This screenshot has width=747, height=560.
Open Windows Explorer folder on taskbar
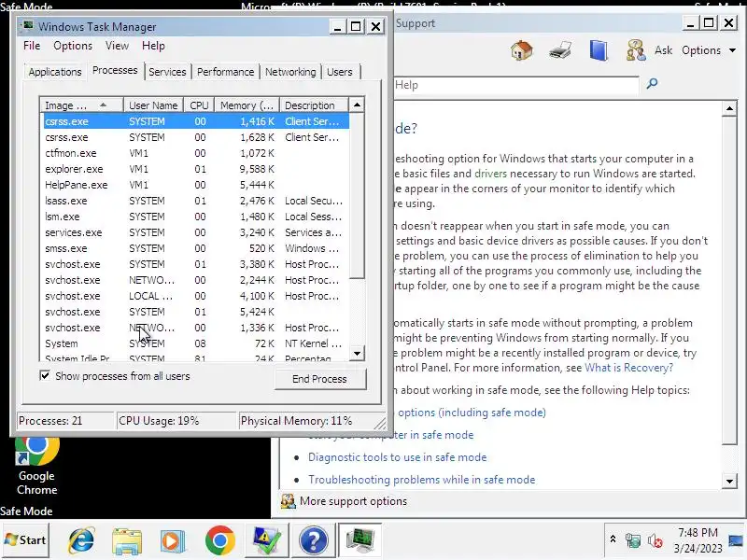coord(127,541)
